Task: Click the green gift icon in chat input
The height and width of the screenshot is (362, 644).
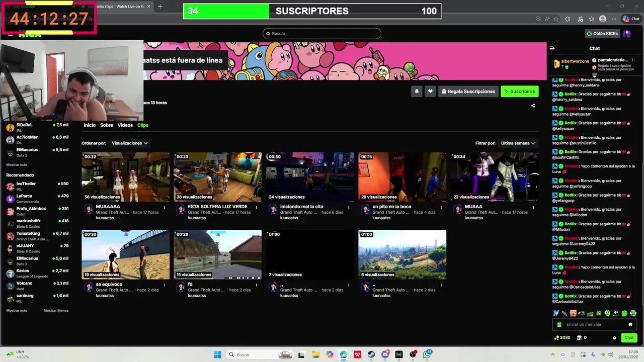Action: pos(559,324)
